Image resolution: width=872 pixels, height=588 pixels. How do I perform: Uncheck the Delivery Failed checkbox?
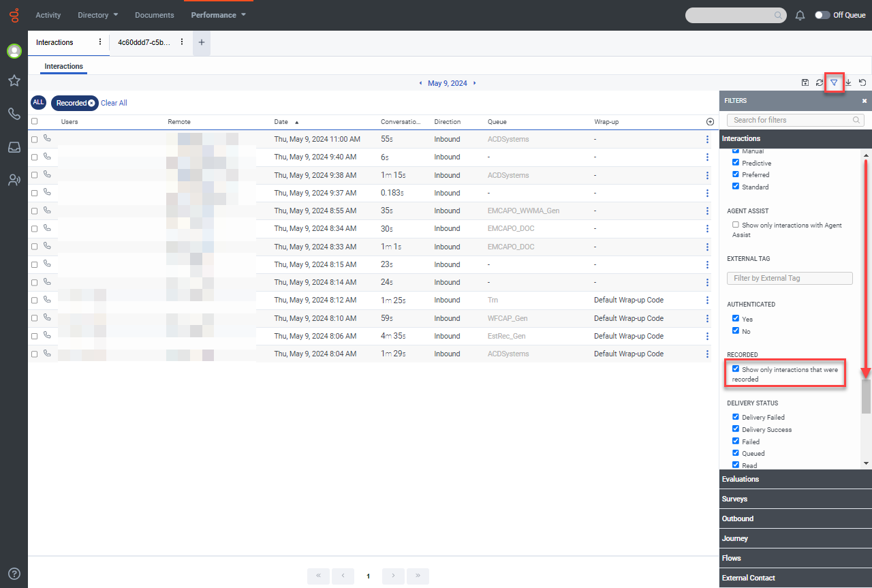[x=736, y=417]
